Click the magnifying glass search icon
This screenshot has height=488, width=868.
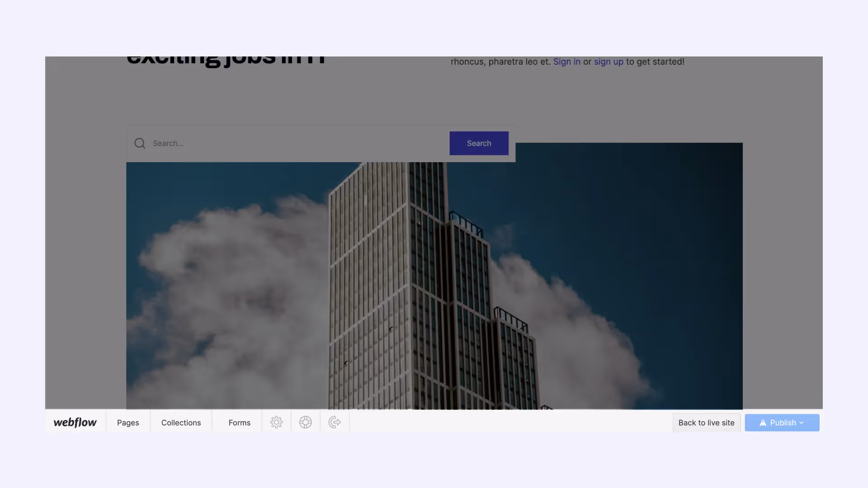coord(140,143)
